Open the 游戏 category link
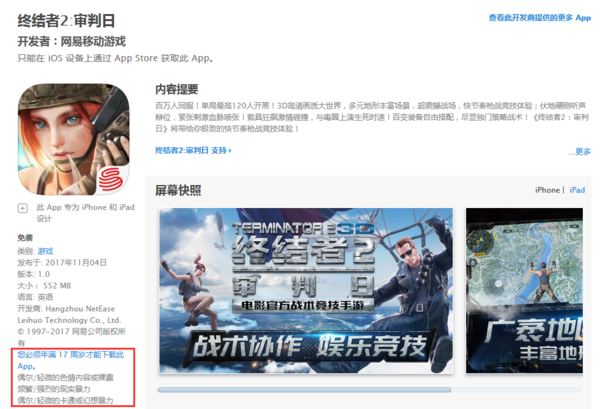Image resolution: width=600 pixels, height=409 pixels. coord(46,251)
